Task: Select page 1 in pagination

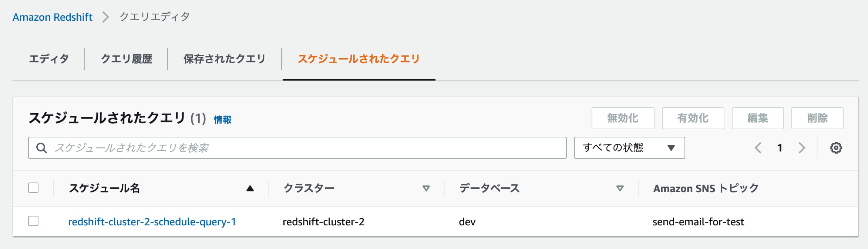Action: [x=780, y=147]
